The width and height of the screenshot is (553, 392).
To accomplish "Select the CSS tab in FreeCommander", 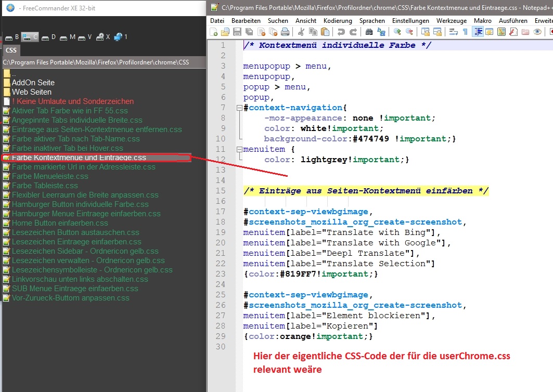I will point(11,50).
